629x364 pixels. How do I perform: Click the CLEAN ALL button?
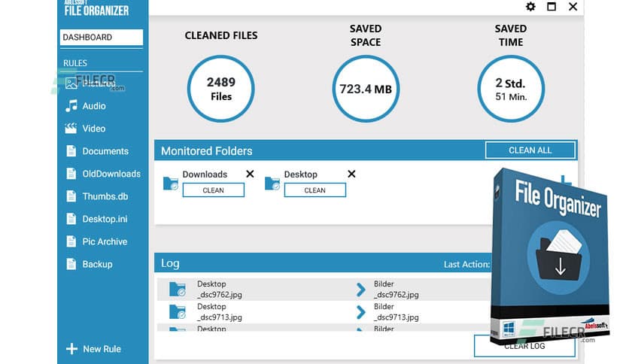tap(530, 150)
